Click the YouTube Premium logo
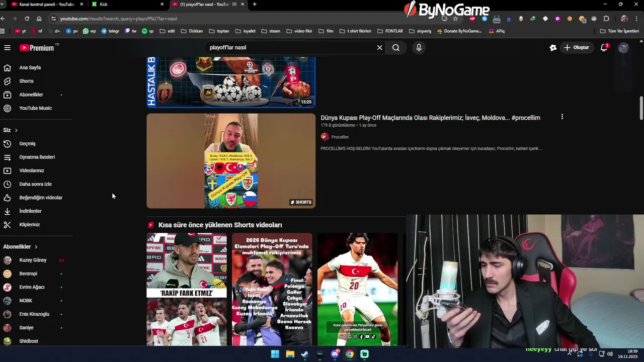Viewport: 644px width, 362px height. pos(37,48)
